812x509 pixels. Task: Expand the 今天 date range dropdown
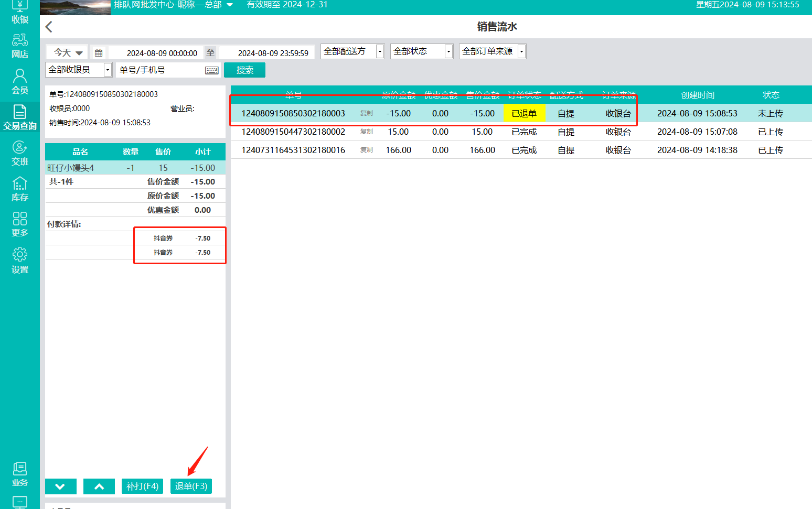tap(68, 53)
